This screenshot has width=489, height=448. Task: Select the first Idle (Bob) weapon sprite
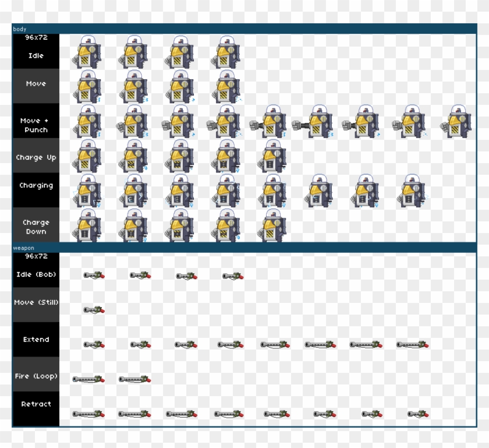(93, 274)
